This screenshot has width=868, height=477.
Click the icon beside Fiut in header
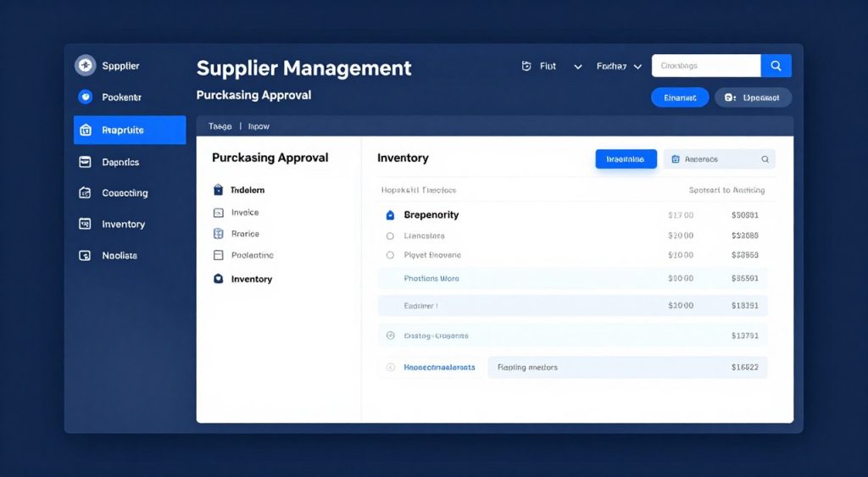(526, 66)
